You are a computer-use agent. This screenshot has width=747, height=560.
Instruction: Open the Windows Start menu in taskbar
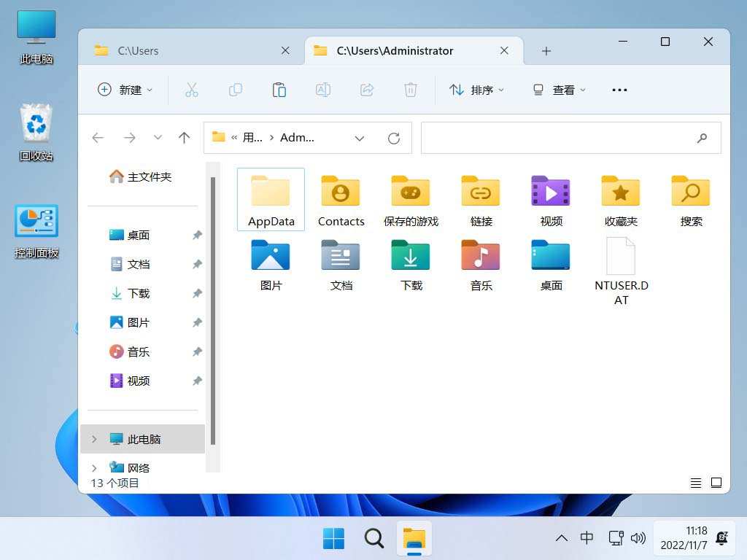pos(334,539)
